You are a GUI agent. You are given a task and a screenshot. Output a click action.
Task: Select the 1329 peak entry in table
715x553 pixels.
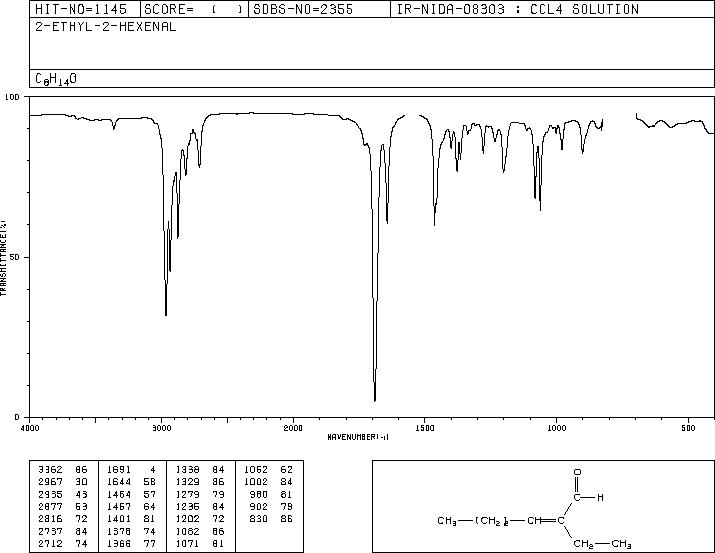(x=200, y=482)
